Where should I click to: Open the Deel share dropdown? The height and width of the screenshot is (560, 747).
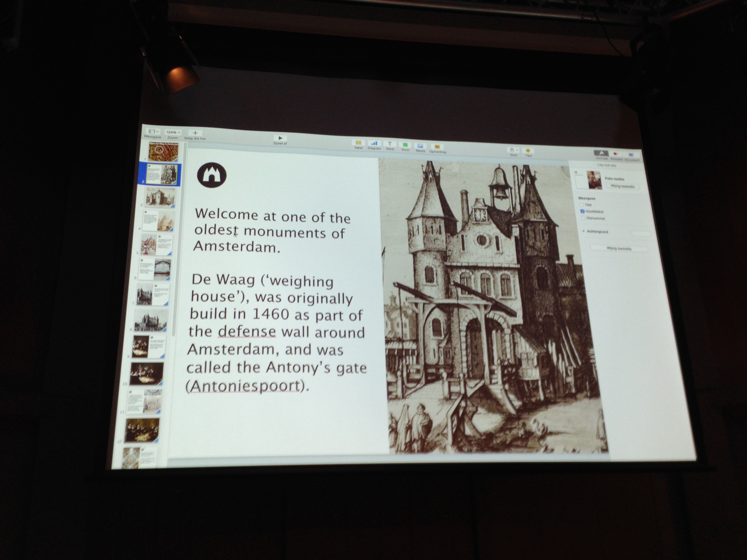coord(514,150)
